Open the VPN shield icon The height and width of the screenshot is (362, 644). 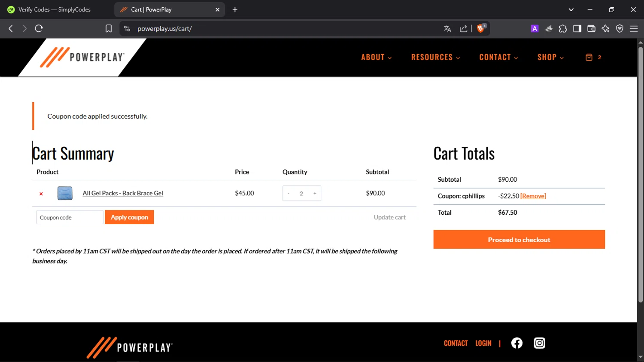pos(620,29)
